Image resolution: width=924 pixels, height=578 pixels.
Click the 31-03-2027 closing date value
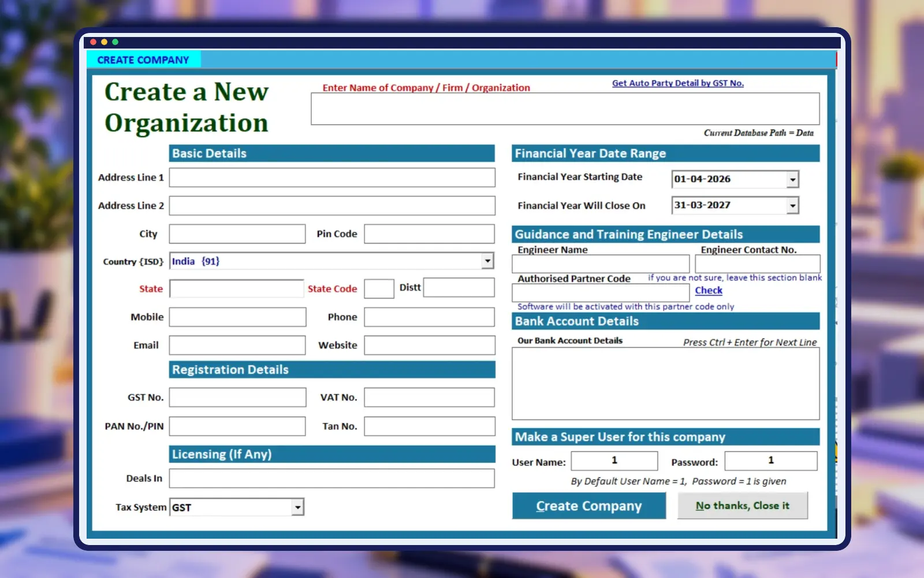(703, 205)
